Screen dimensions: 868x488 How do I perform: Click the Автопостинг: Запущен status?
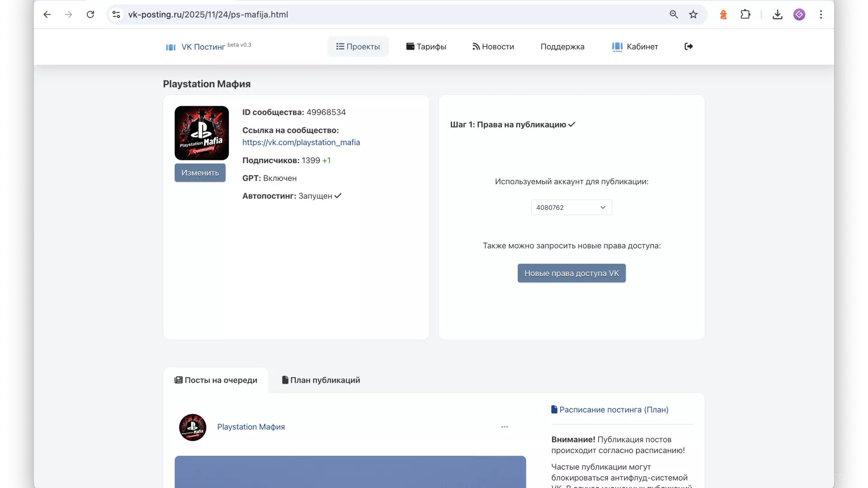pyautogui.click(x=292, y=196)
